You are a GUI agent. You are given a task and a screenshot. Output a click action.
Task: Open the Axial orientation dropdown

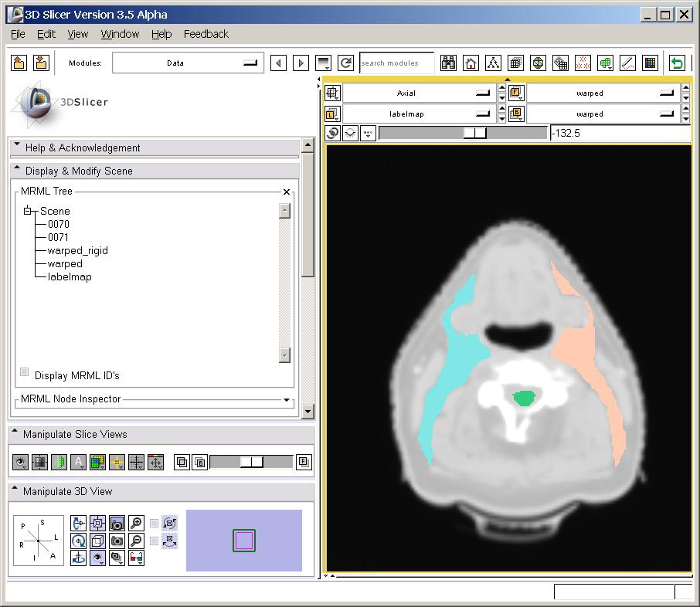click(418, 93)
